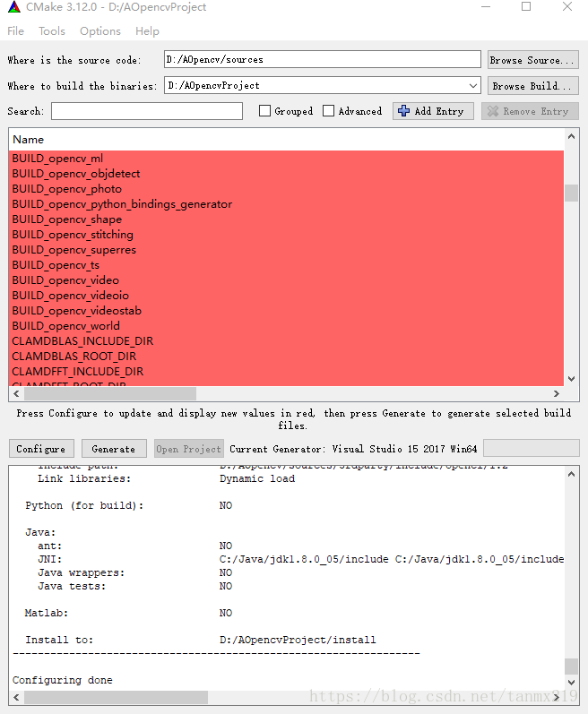
Task: Click the blue plus Add Entry icon
Action: click(403, 111)
